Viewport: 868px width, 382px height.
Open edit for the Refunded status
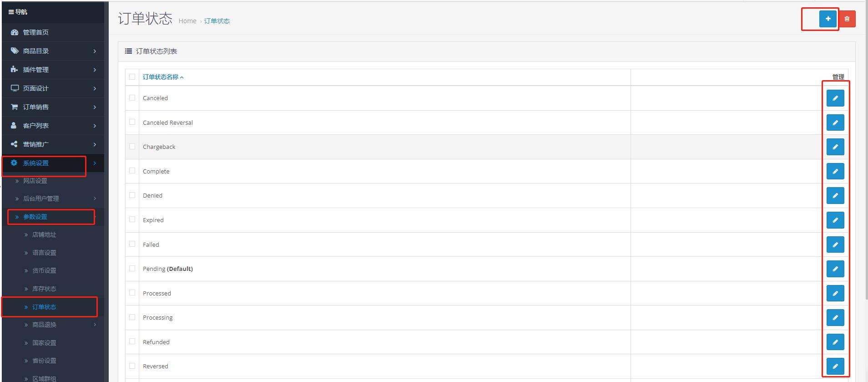pos(835,342)
